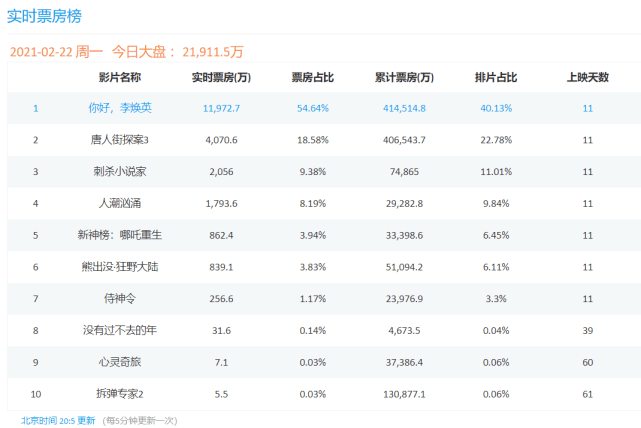Open the film 没有过不去的年
Viewport: 641px width, 428px height.
pos(120,330)
